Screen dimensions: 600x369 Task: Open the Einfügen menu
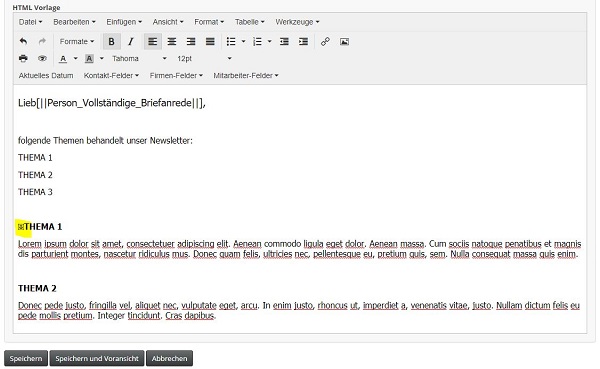point(124,22)
